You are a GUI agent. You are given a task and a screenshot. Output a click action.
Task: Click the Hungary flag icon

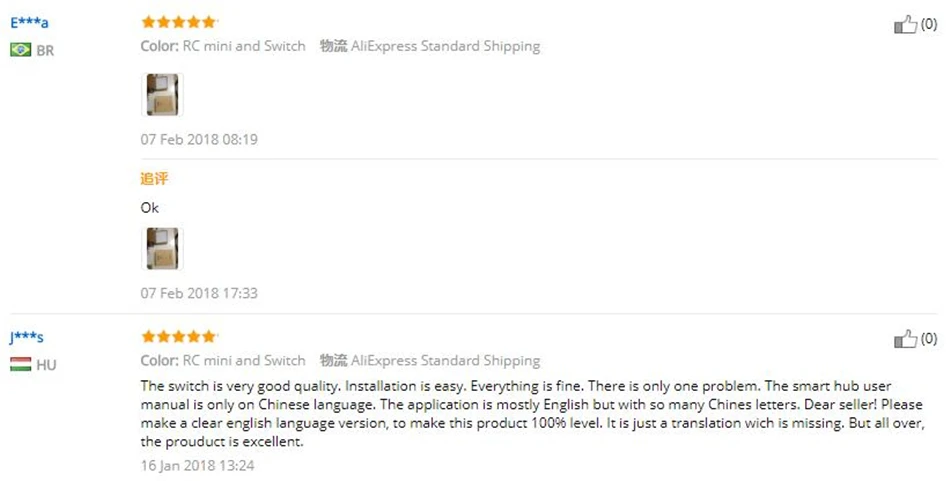click(21, 364)
